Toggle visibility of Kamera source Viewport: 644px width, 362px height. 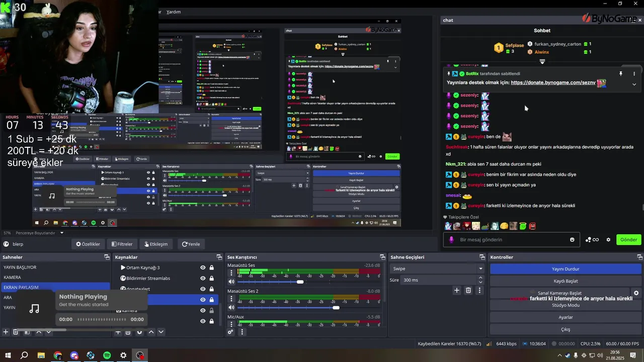click(x=203, y=310)
